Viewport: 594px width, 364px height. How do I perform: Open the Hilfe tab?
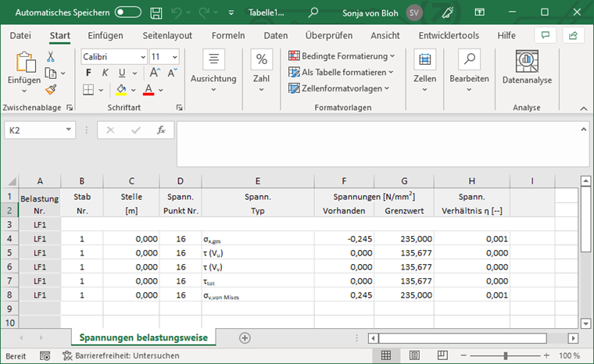(x=506, y=36)
